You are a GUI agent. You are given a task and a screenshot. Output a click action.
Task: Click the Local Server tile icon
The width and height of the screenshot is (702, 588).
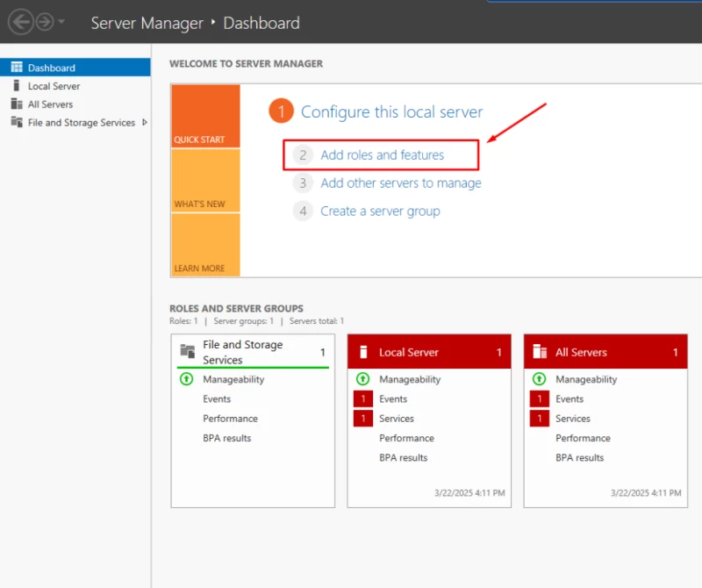click(363, 352)
